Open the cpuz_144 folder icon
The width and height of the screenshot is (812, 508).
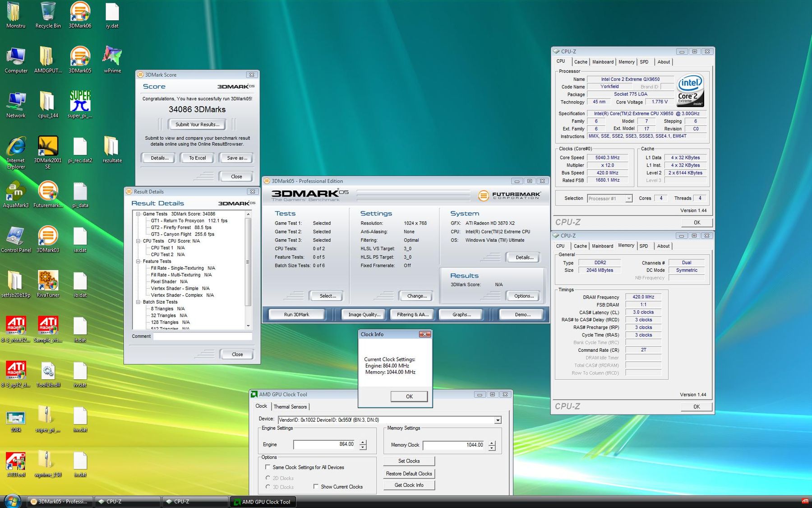tap(48, 105)
